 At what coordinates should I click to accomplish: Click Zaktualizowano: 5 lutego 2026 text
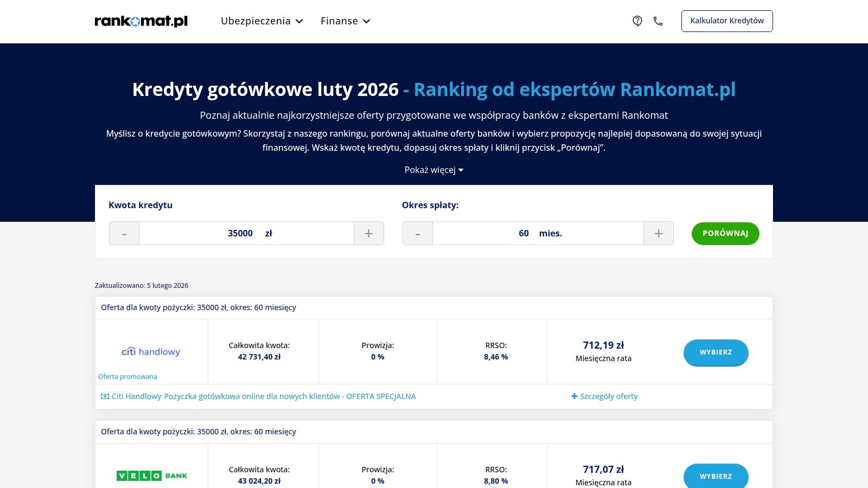pyautogui.click(x=142, y=285)
